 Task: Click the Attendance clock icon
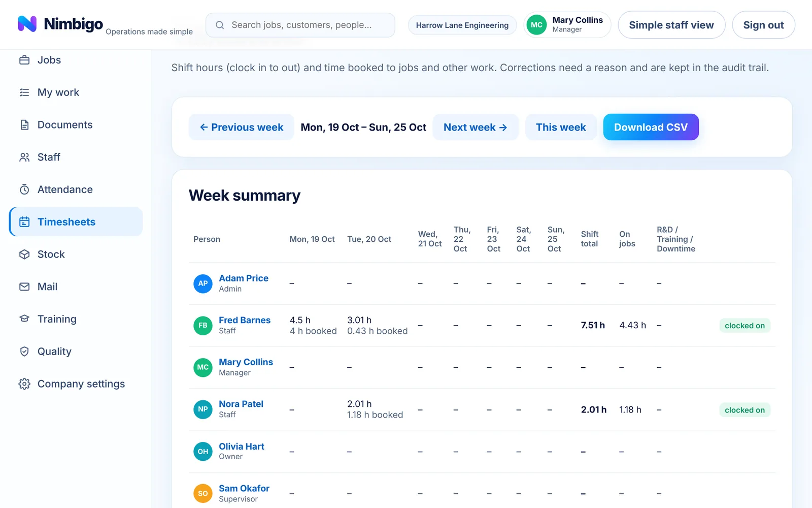pos(24,189)
